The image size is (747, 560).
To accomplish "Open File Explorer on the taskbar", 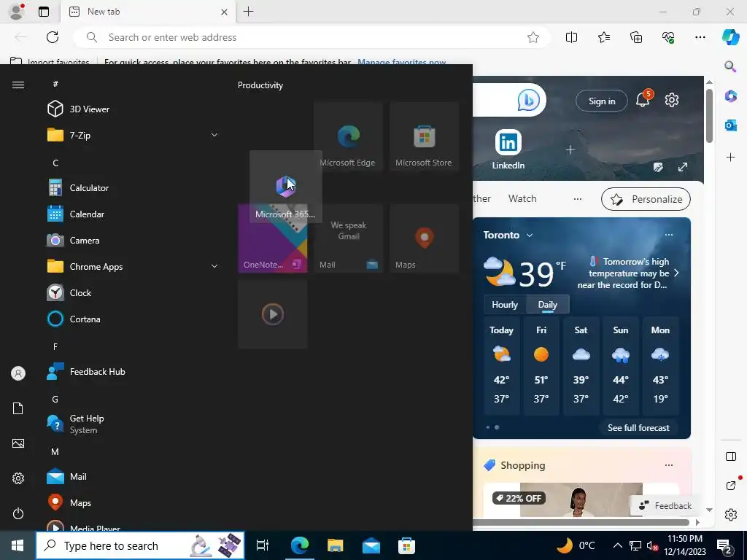I will (x=335, y=545).
